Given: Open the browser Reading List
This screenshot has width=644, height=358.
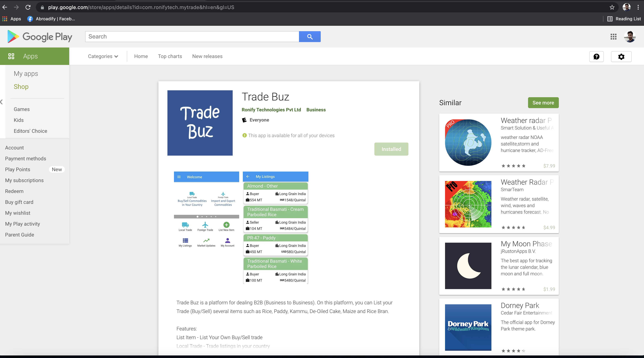Looking at the screenshot, I should coord(624,19).
